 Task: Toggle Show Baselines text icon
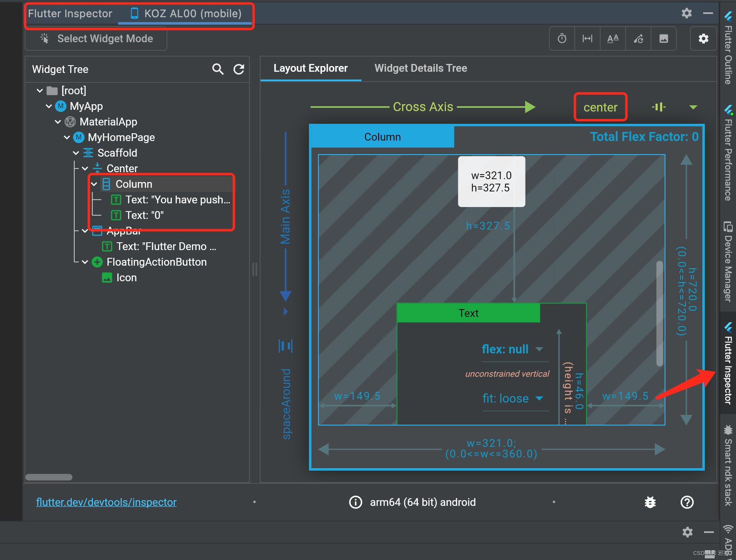[x=613, y=39]
